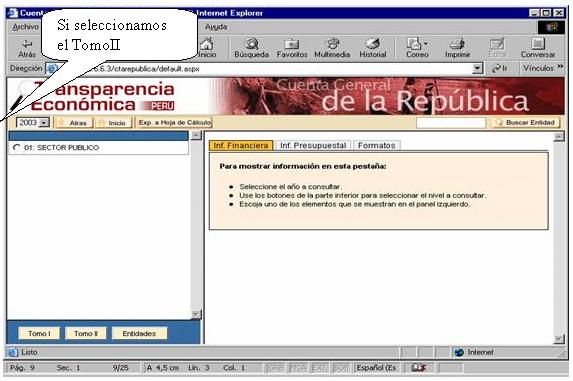This screenshot has height=381, width=573.
Task: Click Exp. a Hoja de Cálculo button
Action: 174,122
